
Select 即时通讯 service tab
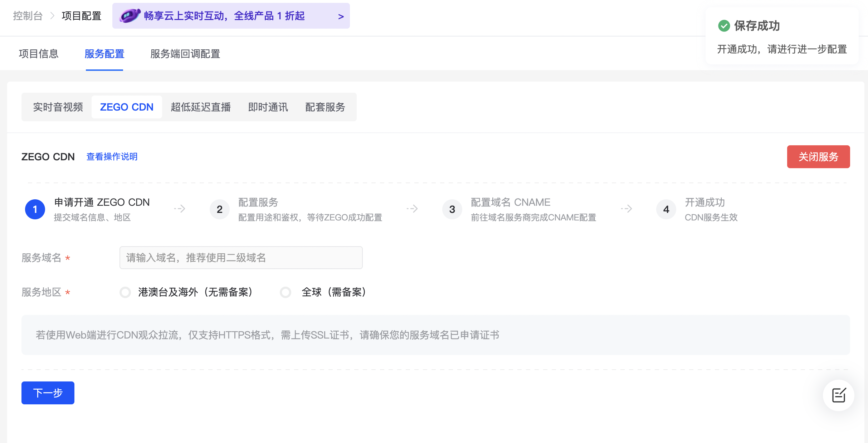(x=268, y=107)
